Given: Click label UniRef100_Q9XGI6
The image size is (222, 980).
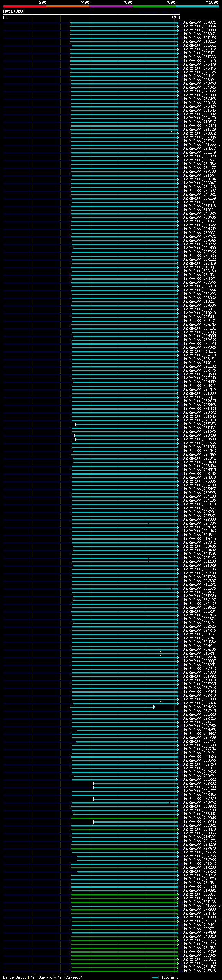Looking at the screenshot, I should pyautogui.click(x=199, y=940).
